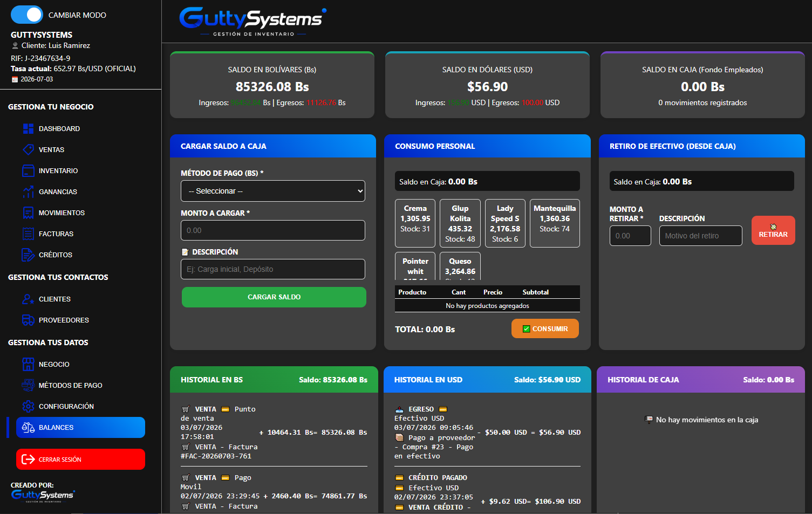Click the Monto a Cargar input field
This screenshot has height=514, width=812.
(x=273, y=230)
